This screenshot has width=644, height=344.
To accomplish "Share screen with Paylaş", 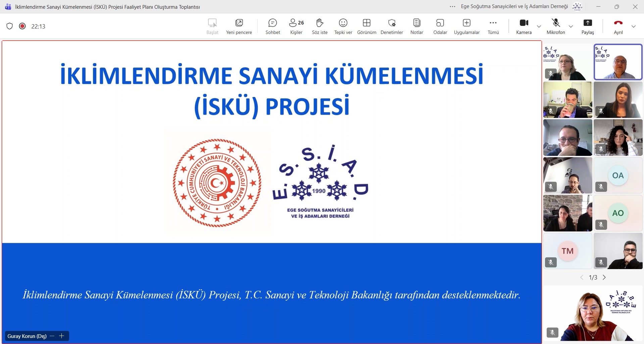I will point(588,26).
